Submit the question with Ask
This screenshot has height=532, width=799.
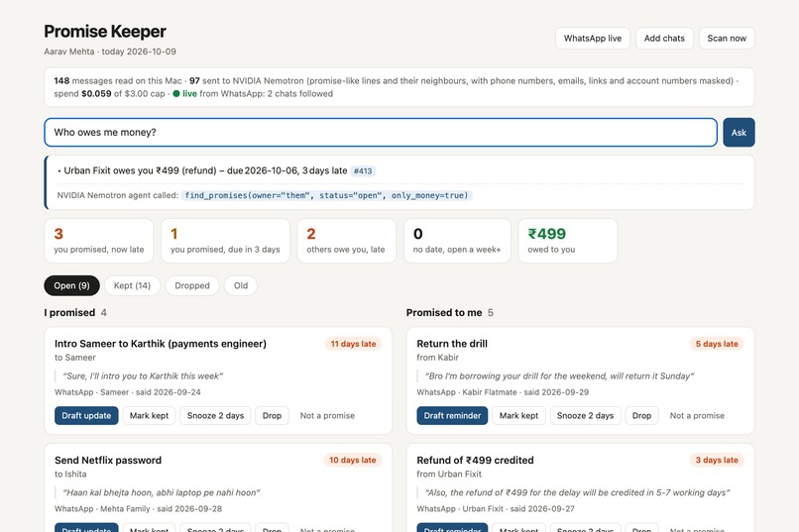[739, 133]
